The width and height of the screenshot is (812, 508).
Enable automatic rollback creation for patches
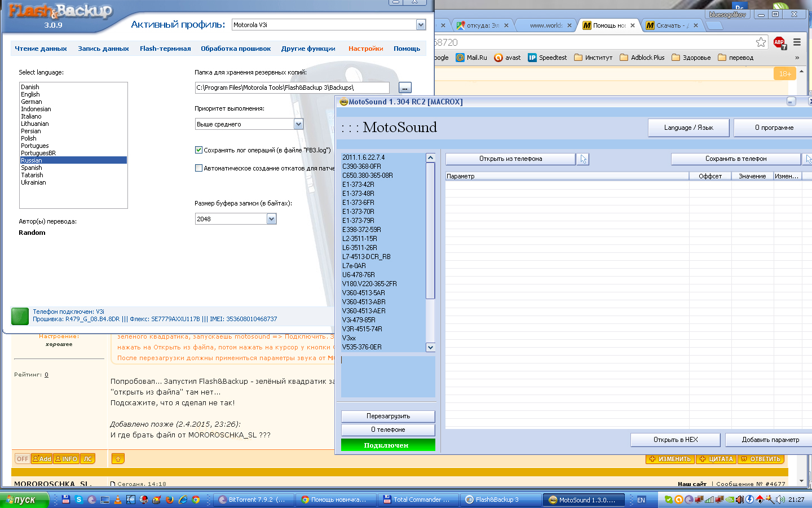tap(198, 168)
